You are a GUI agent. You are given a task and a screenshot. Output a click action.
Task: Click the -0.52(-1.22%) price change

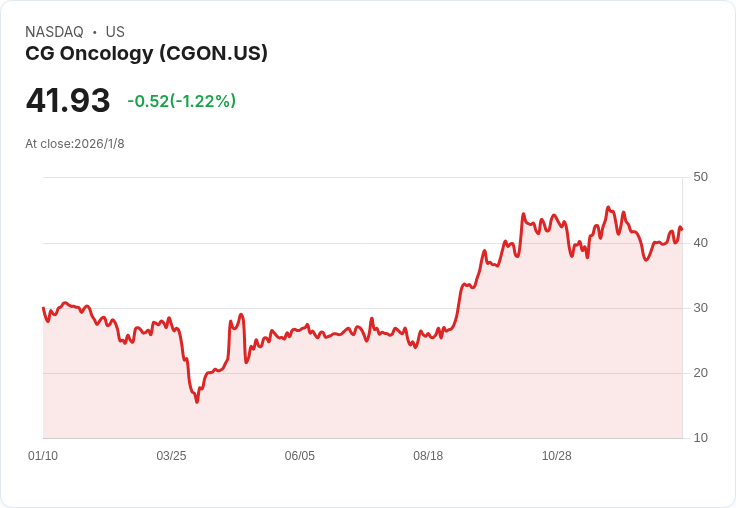182,101
